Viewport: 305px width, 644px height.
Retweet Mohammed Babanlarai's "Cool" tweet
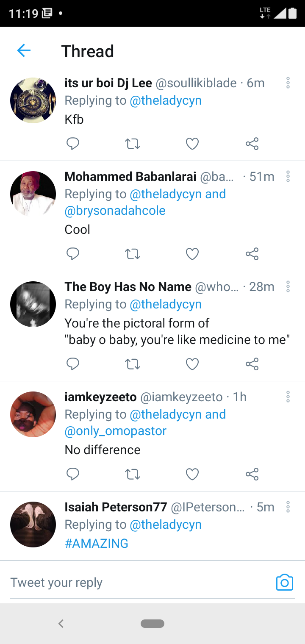[x=133, y=254]
